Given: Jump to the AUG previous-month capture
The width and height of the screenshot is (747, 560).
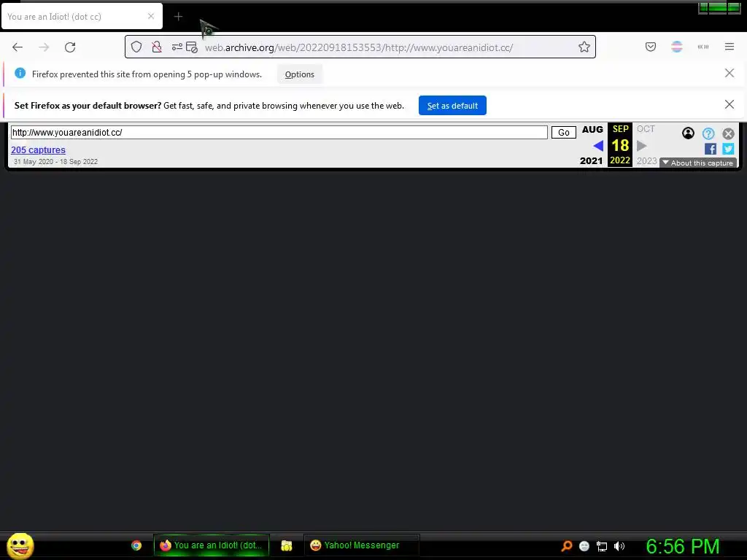Looking at the screenshot, I should [592, 130].
